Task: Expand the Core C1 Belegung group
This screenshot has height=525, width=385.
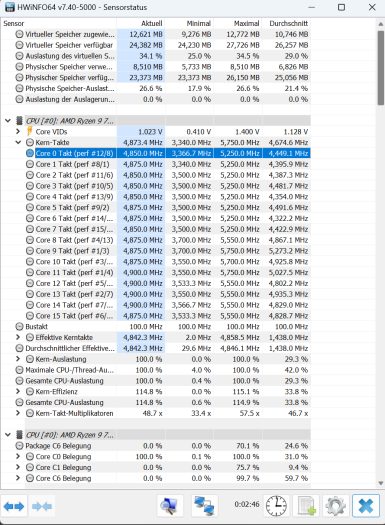Action: [x=18, y=467]
